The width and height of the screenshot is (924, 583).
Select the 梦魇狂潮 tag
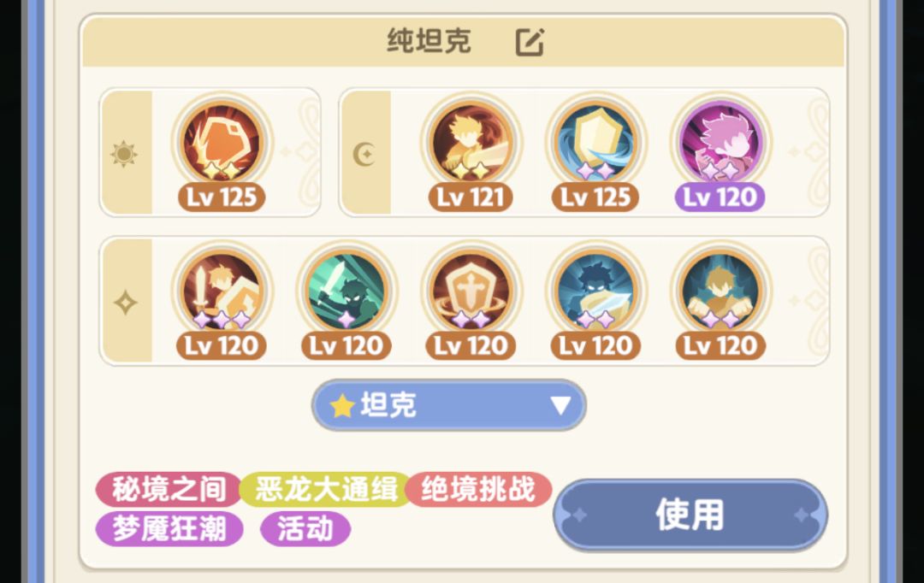tap(169, 528)
